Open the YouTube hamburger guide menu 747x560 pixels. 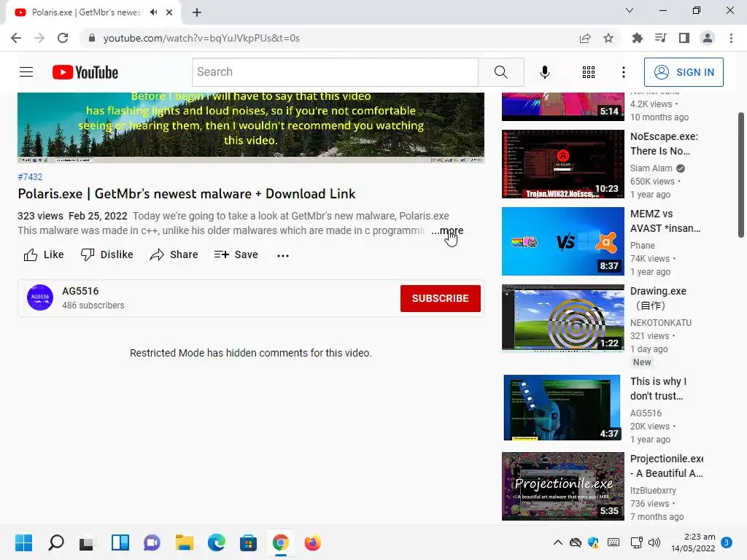pos(26,72)
